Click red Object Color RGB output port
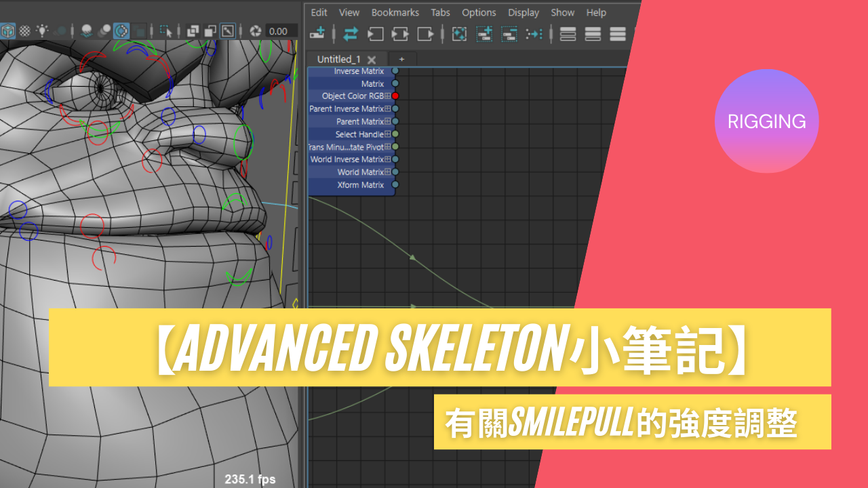Image resolution: width=868 pixels, height=488 pixels. (395, 96)
